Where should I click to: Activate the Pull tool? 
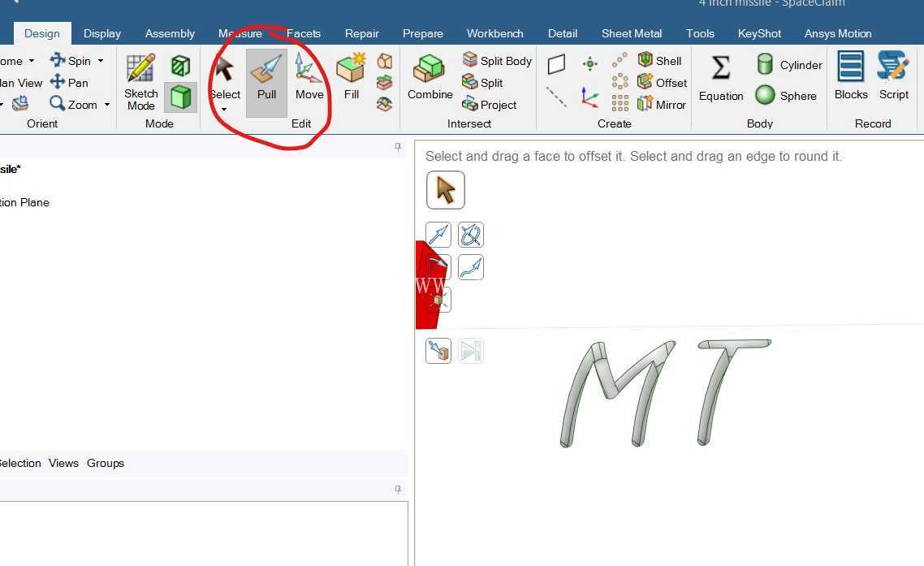click(266, 83)
